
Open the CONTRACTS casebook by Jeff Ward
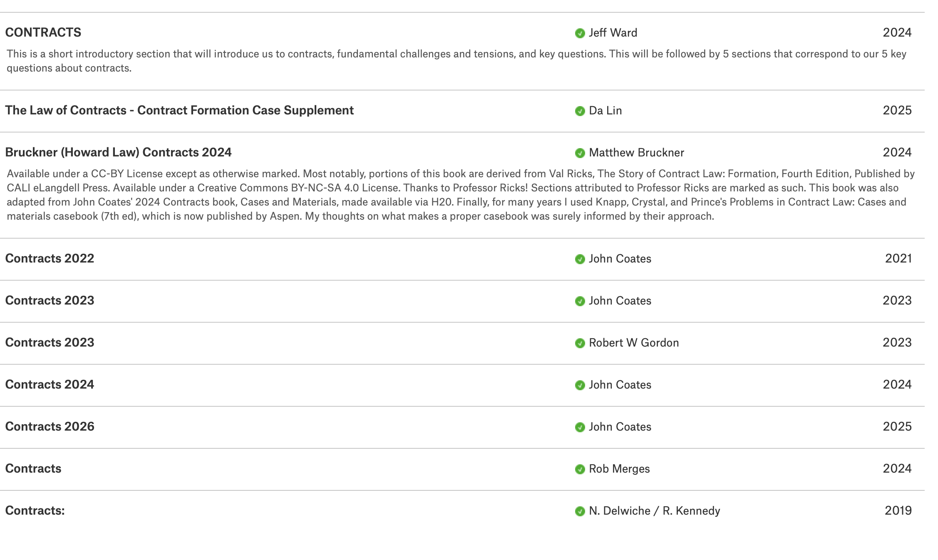pos(43,32)
